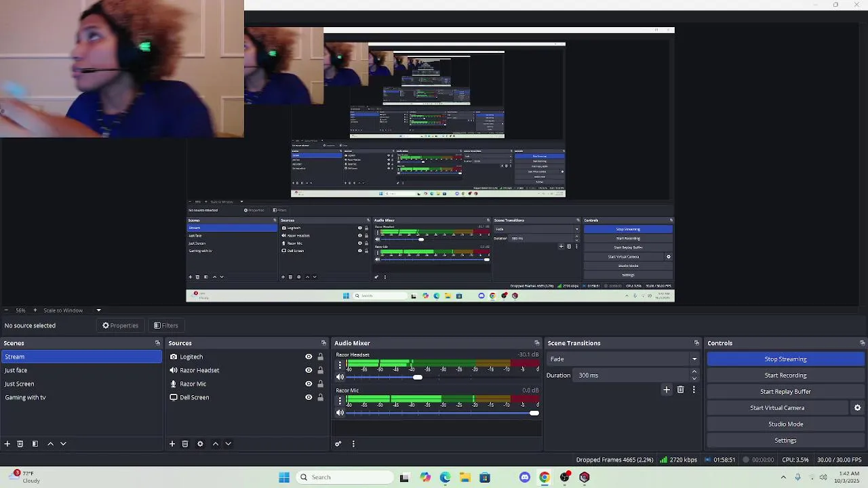Move source up with arrow in Sources panel
868x488 pixels.
216,444
